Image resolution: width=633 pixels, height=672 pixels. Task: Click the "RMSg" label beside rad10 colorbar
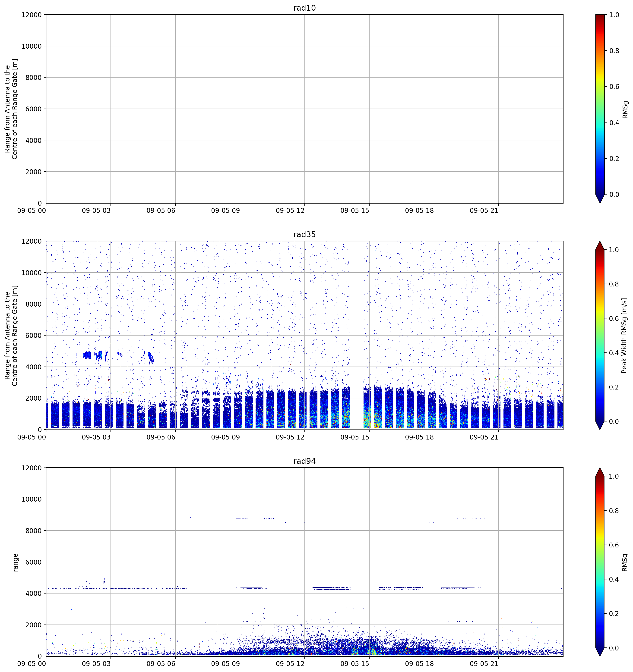coord(625,110)
